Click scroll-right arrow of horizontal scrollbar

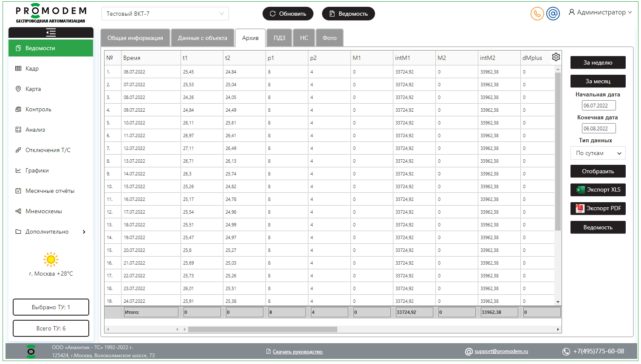(x=558, y=329)
